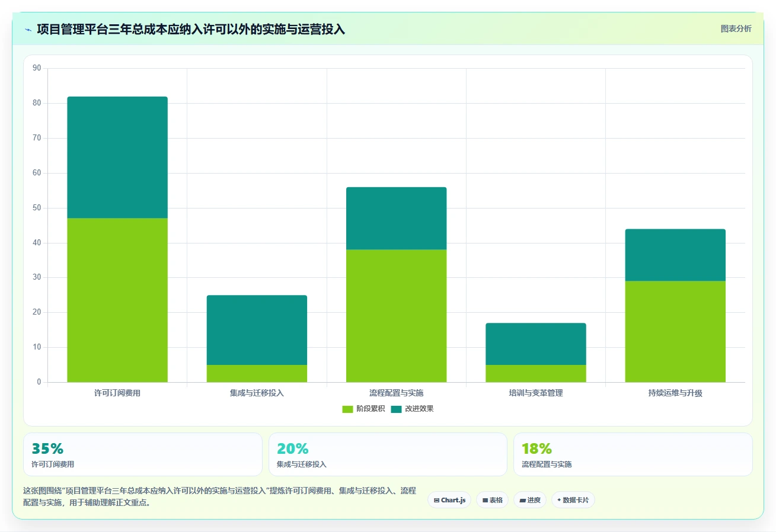Click the sparkle icon in the 数据卡片 chip
Screen dimensions: 776x532
tap(559, 500)
